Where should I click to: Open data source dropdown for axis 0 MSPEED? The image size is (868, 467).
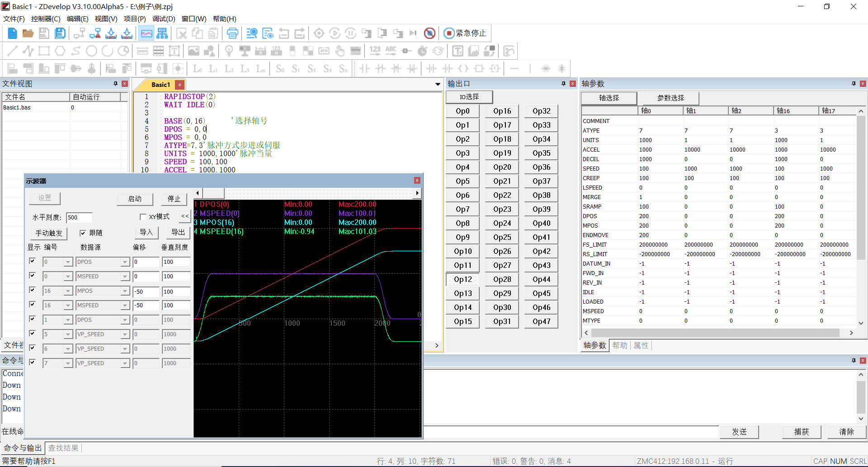click(125, 276)
